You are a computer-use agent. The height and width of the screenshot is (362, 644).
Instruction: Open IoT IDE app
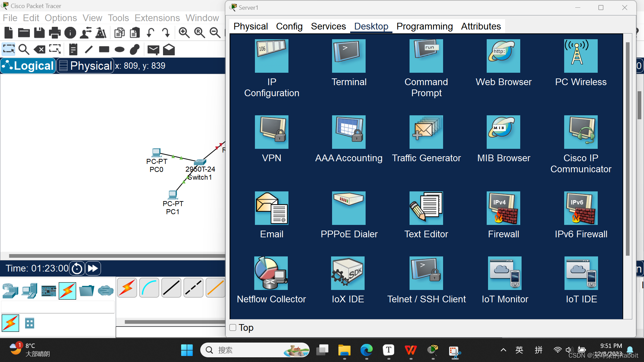(x=581, y=273)
